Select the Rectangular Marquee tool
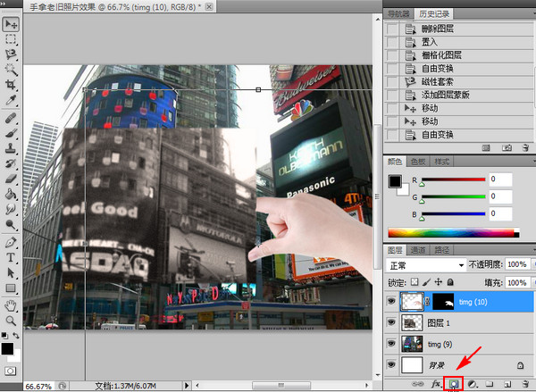Screen dimensions: 536x392 [x=11, y=39]
